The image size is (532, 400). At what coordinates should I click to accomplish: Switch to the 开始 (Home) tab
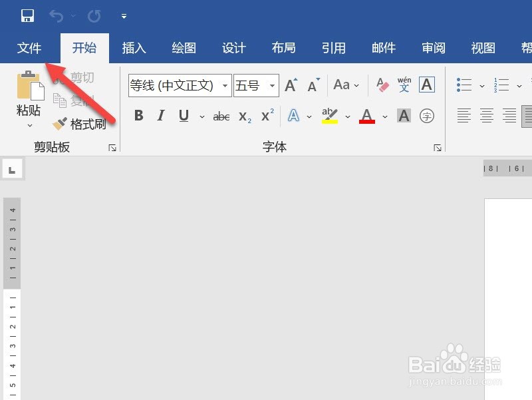84,48
